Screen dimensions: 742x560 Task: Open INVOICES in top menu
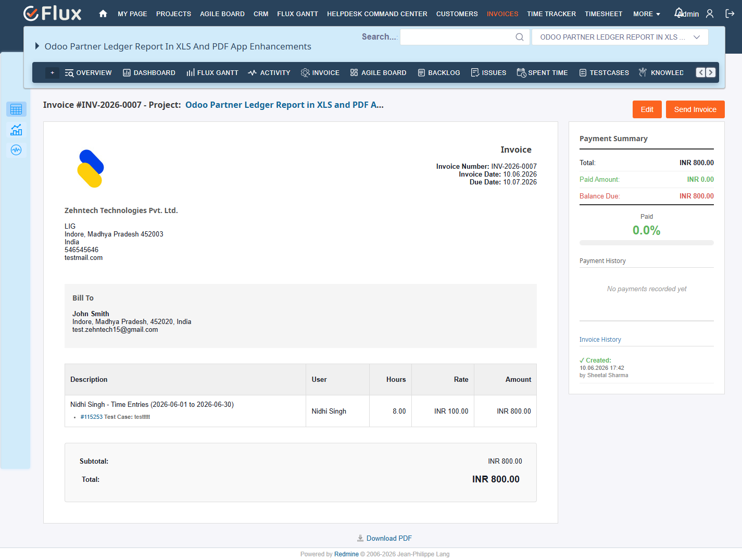point(502,14)
